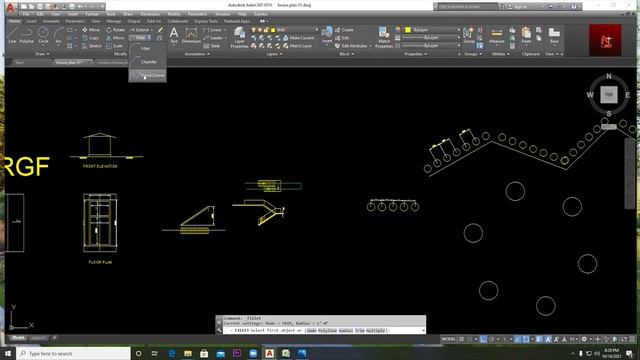Click Multiple option in command line
The image size is (640, 360).
[x=375, y=331]
